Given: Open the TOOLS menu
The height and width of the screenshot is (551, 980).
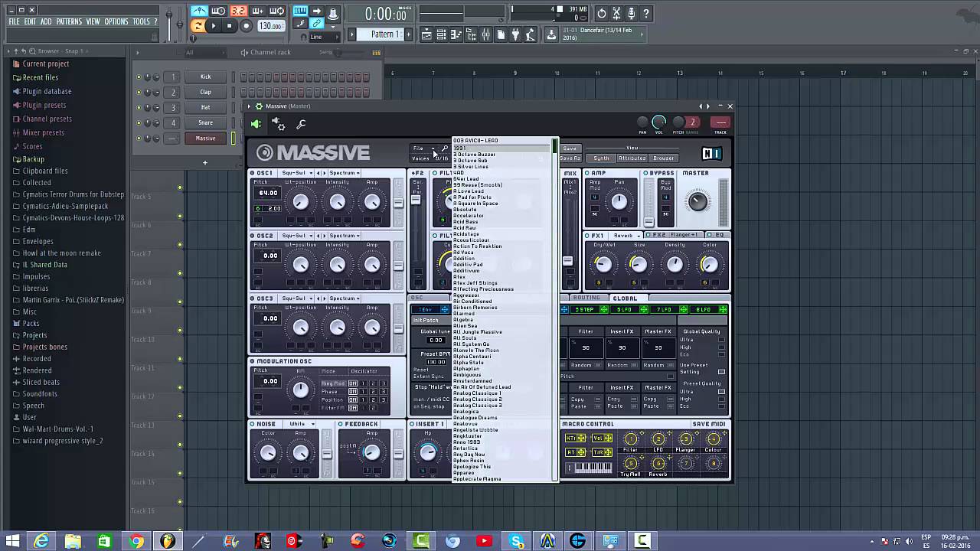Looking at the screenshot, I should pos(141,21).
